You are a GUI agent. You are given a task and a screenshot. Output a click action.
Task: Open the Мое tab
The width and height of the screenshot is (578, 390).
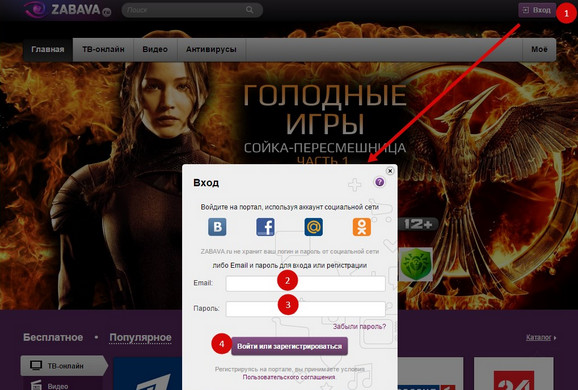coord(539,49)
